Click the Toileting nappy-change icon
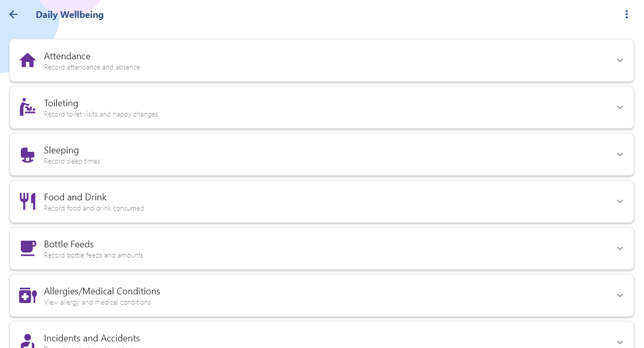 tap(28, 107)
